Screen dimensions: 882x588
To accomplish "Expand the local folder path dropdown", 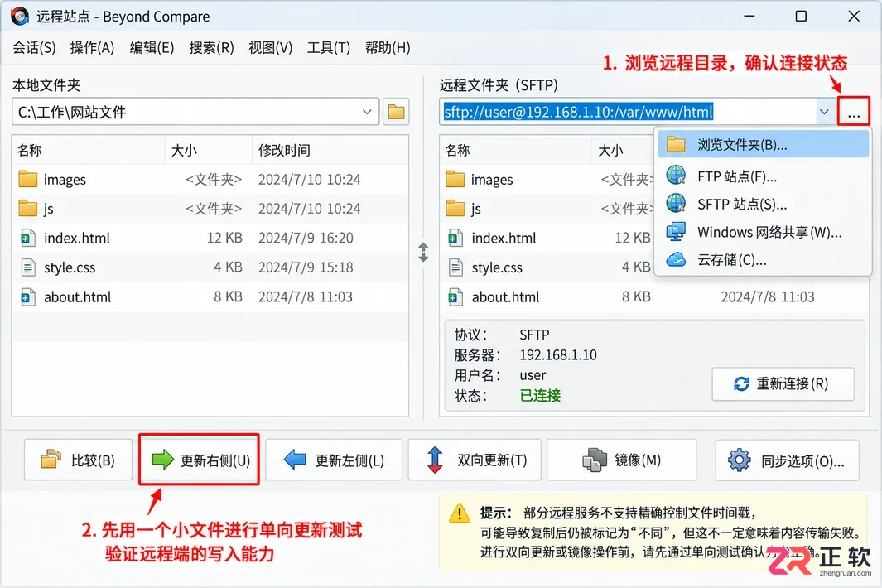I will (x=367, y=112).
